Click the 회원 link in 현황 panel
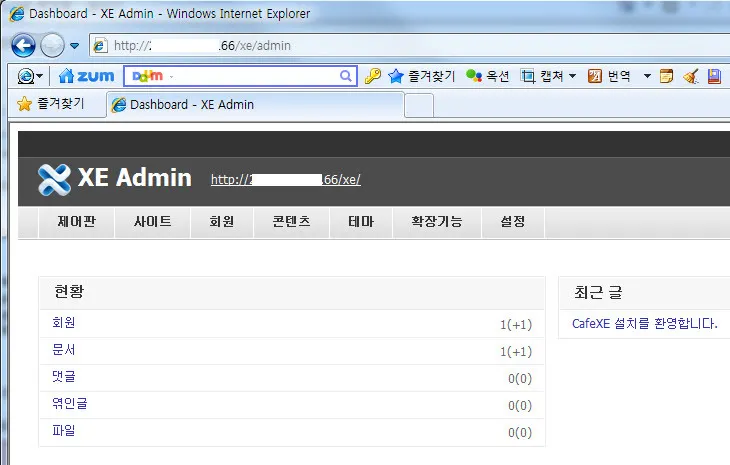The height and width of the screenshot is (465, 730). 64,323
